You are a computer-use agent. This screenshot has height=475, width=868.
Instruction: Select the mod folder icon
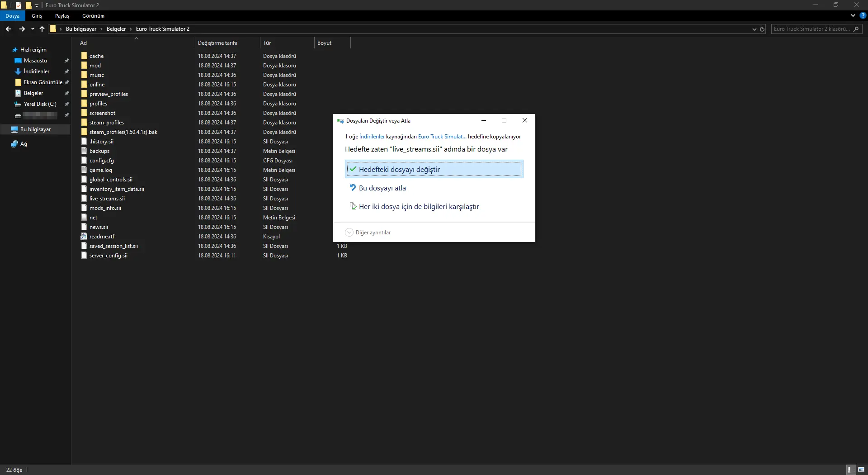(x=84, y=66)
